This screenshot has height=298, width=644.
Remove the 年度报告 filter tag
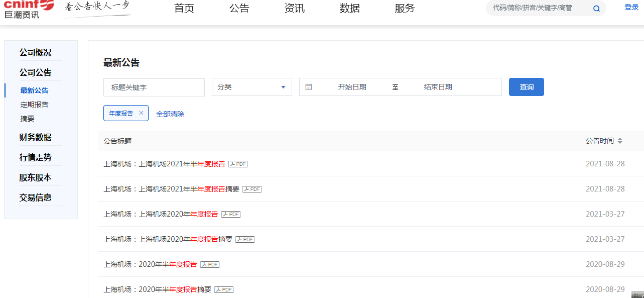141,113
